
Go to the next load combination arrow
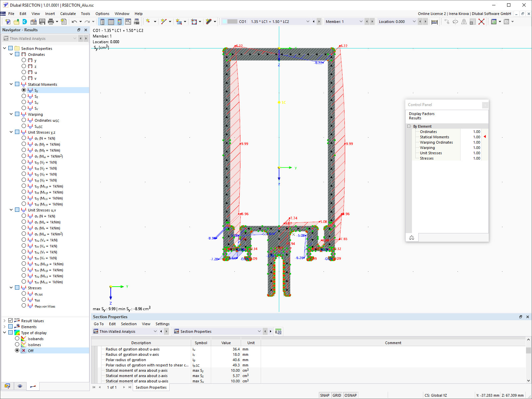coord(319,22)
